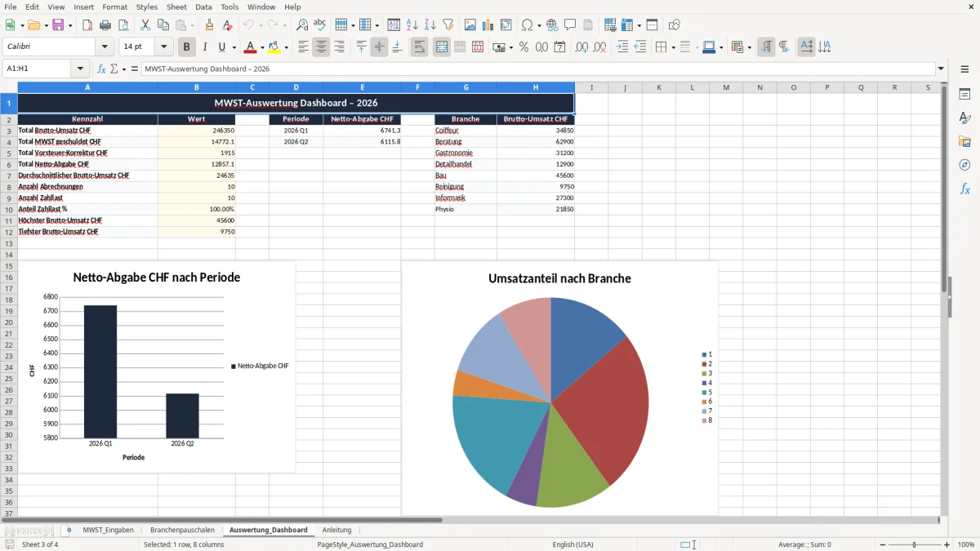Viewport: 980px width, 551px height.
Task: Open Find & Replace icon
Action: (x=302, y=25)
